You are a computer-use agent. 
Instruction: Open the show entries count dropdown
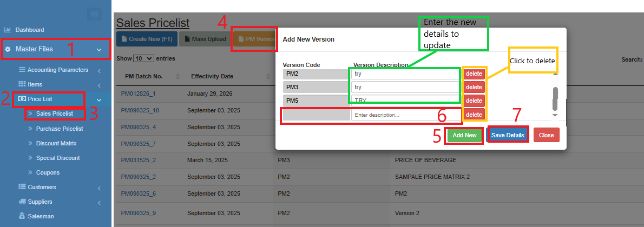point(143,58)
